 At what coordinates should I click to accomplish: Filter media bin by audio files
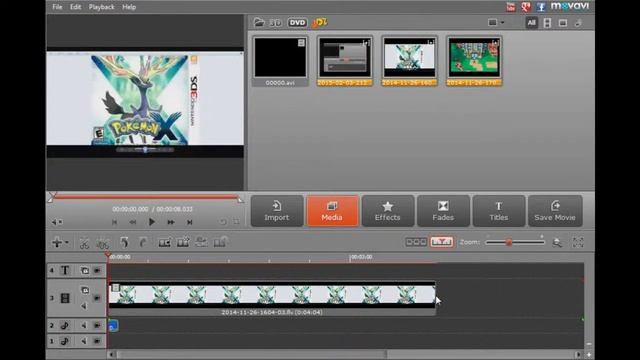coord(578,23)
